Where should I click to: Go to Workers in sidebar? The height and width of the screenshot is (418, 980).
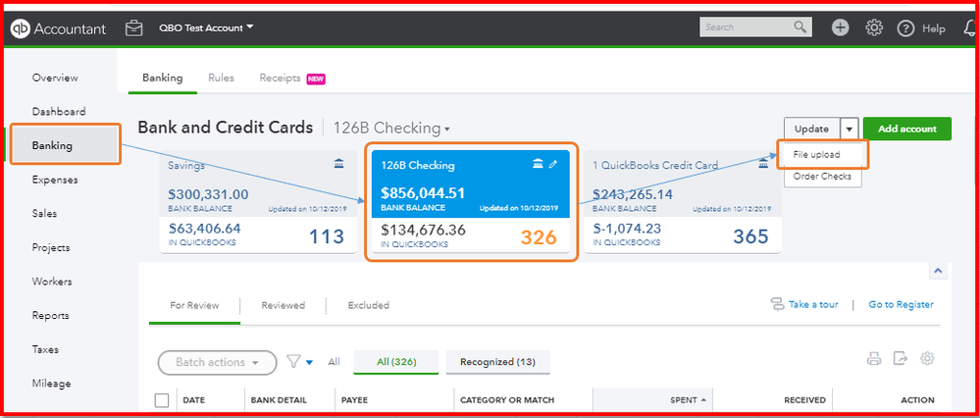tap(52, 282)
